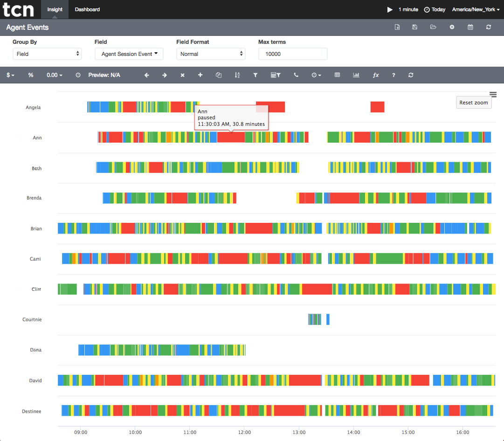The image size is (504, 441).
Task: Open the Group By Field dropdown
Action: [x=47, y=54]
